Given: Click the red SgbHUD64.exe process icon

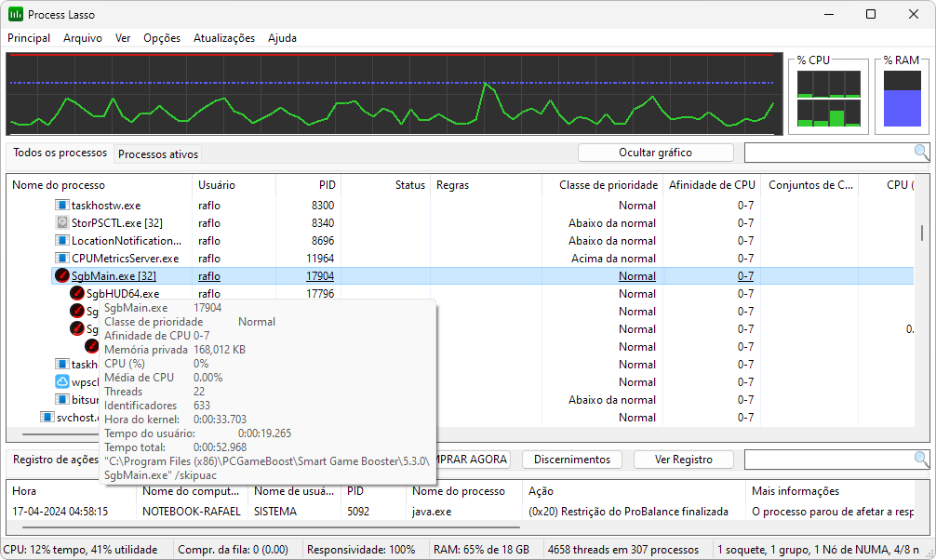Looking at the screenshot, I should 77,293.
